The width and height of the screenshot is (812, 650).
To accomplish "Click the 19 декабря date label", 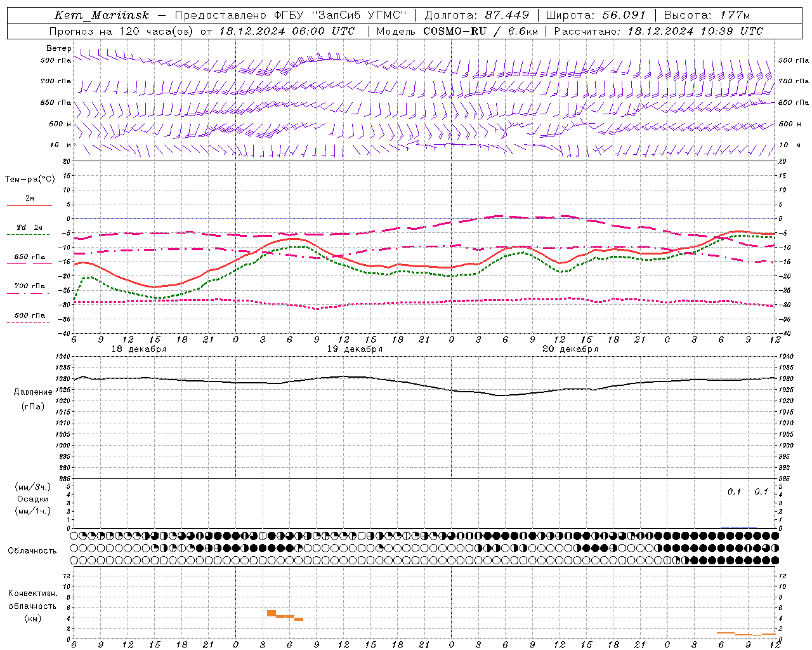I will tap(355, 349).
